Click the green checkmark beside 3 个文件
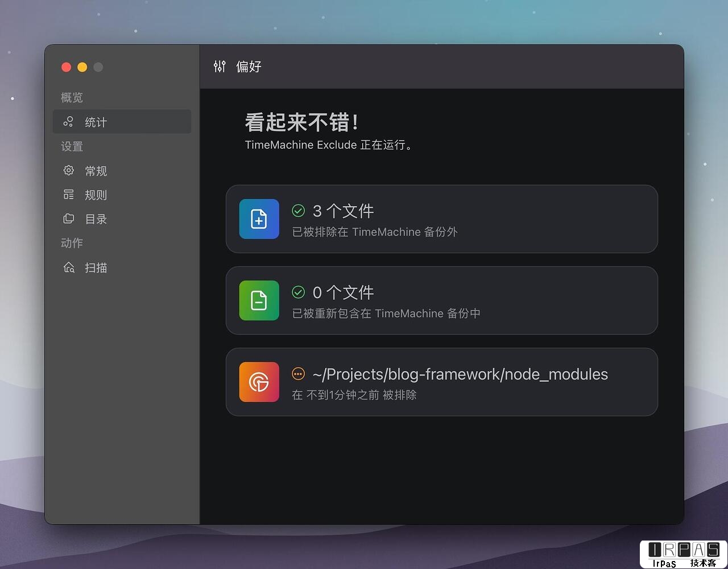Viewport: 728px width, 569px height. (x=299, y=211)
